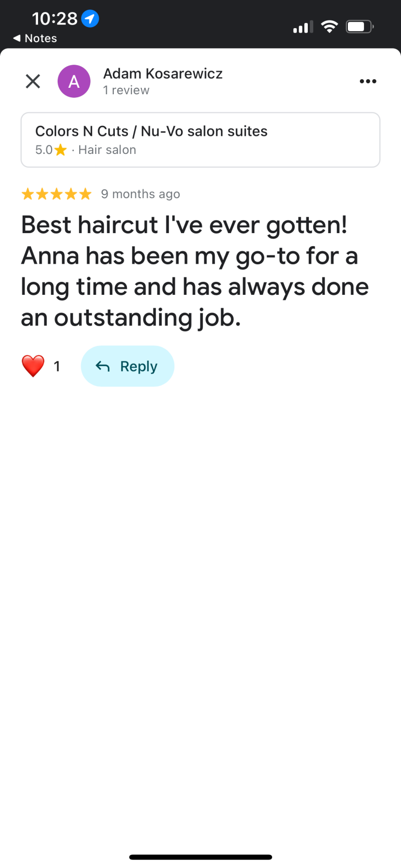This screenshot has height=868, width=401.
Task: Toggle the red heart like icon
Action: coord(33,366)
